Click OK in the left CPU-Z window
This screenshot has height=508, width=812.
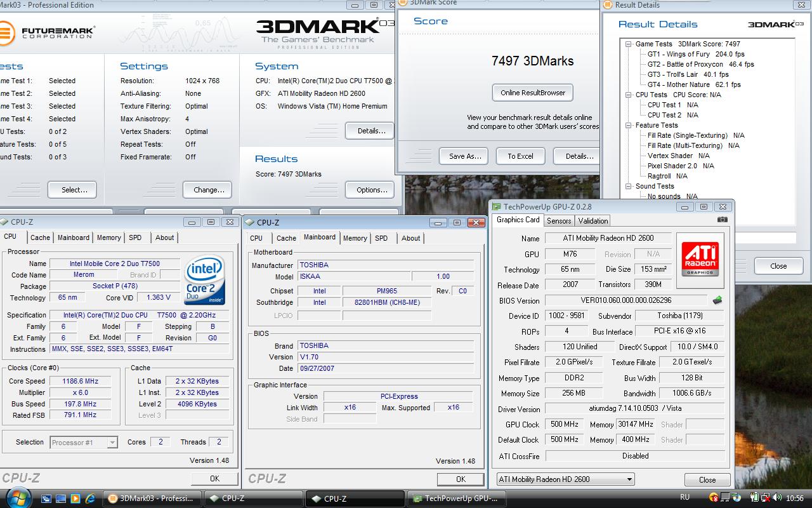click(x=214, y=479)
